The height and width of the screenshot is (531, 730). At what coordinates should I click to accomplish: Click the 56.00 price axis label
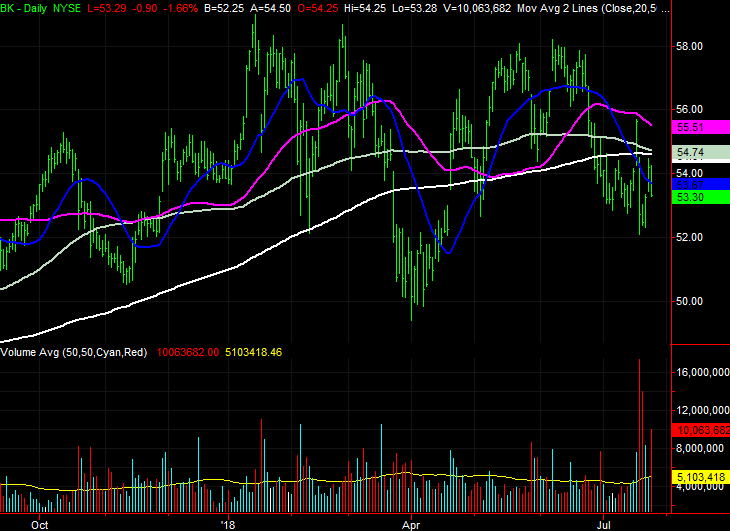tap(689, 109)
